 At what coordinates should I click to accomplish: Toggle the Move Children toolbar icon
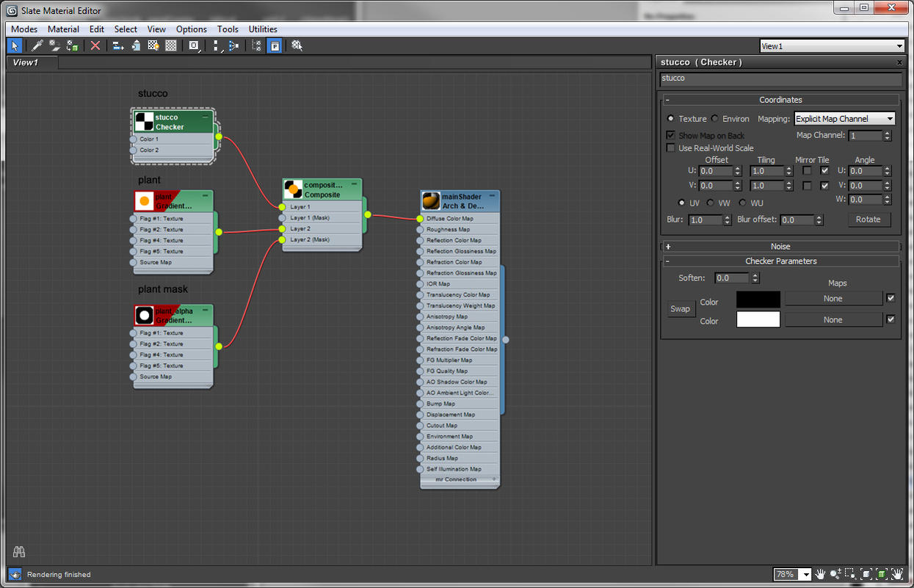pos(118,46)
